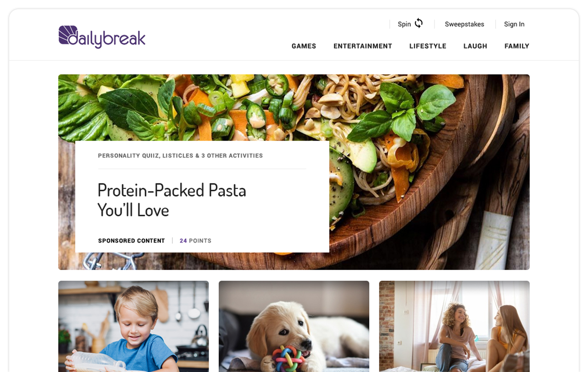Open the FAMILY menu item
This screenshot has height=372, width=588.
[517, 46]
